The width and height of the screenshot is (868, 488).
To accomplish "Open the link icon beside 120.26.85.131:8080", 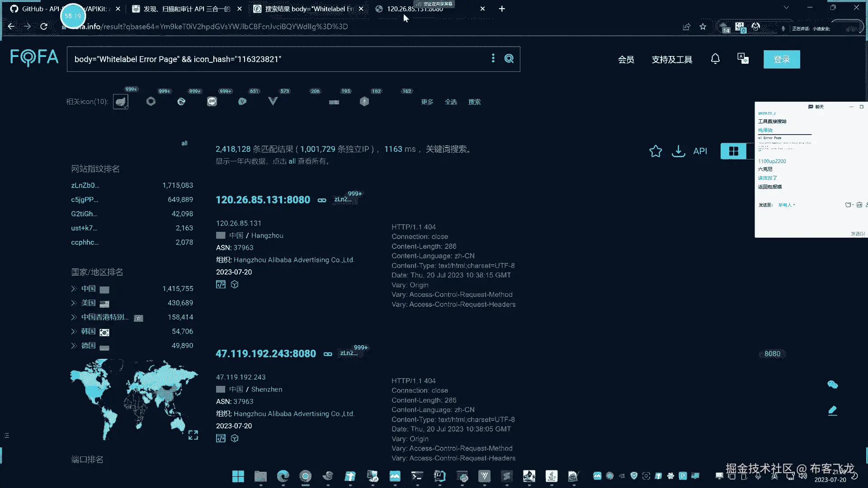I will coord(322,200).
